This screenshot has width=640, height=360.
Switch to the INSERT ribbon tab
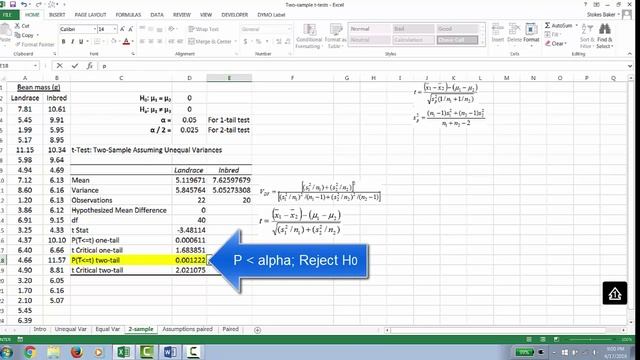[57, 15]
